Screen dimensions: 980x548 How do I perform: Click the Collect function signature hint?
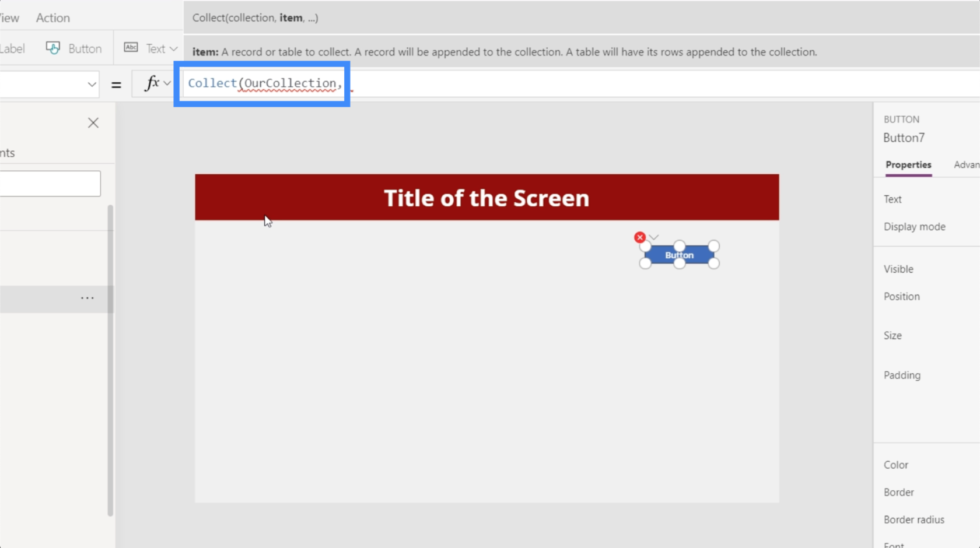click(255, 18)
